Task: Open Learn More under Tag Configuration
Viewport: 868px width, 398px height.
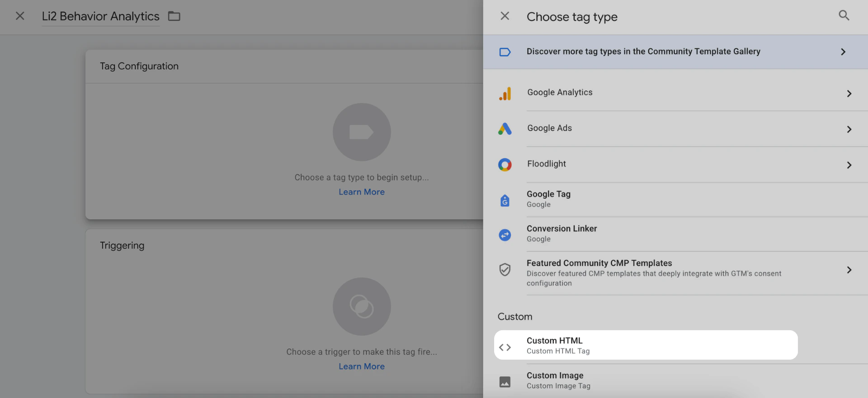Action: click(x=362, y=192)
